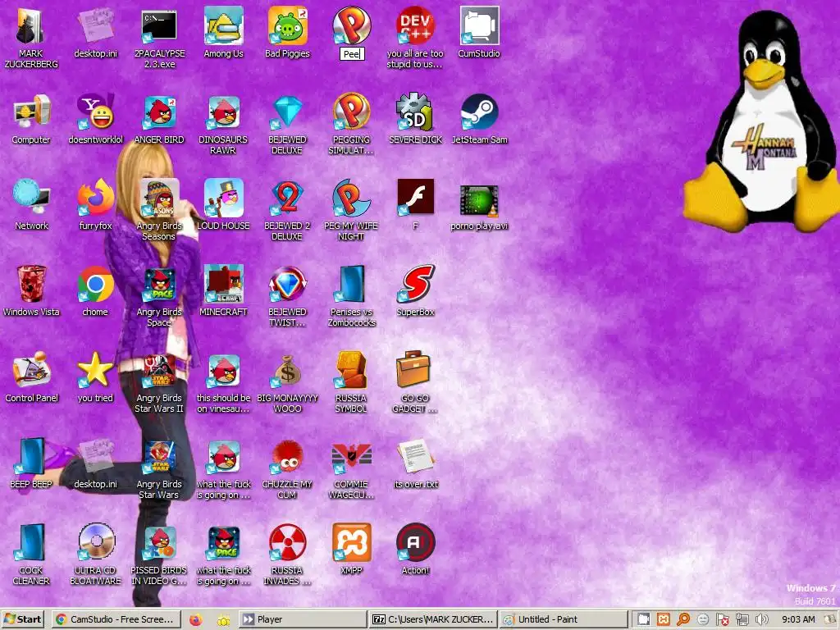The width and height of the screenshot is (840, 630).
Task: Select the BEEP BEEP icon
Action: [31, 457]
